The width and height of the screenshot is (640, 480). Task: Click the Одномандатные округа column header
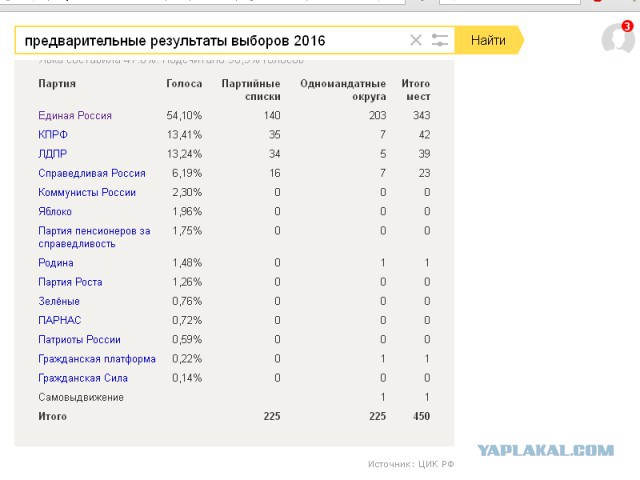coord(343,90)
